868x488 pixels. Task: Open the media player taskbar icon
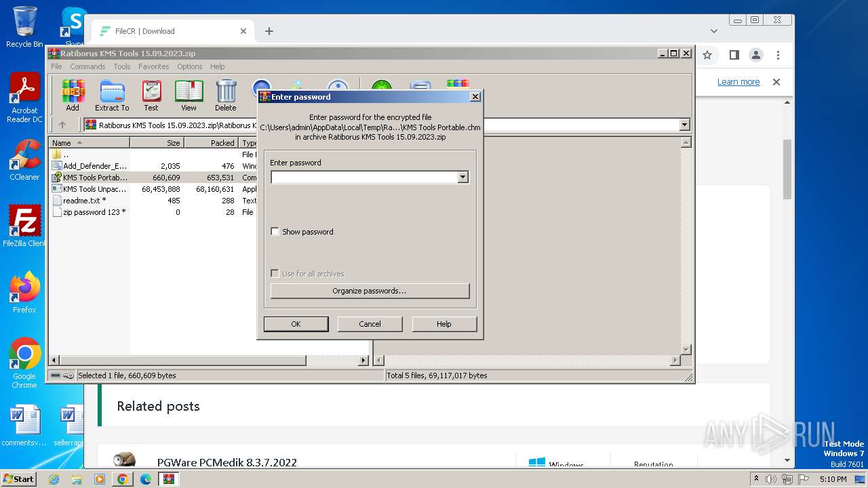click(100, 479)
